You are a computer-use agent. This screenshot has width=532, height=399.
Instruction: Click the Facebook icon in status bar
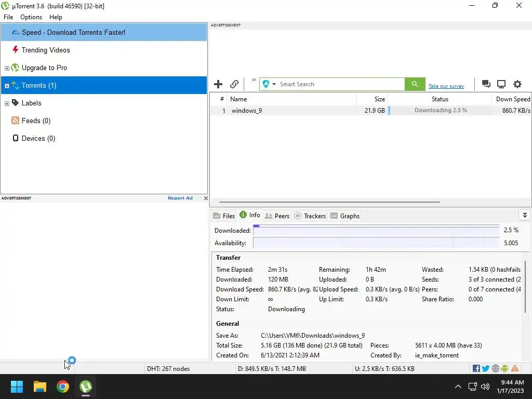tap(476, 368)
